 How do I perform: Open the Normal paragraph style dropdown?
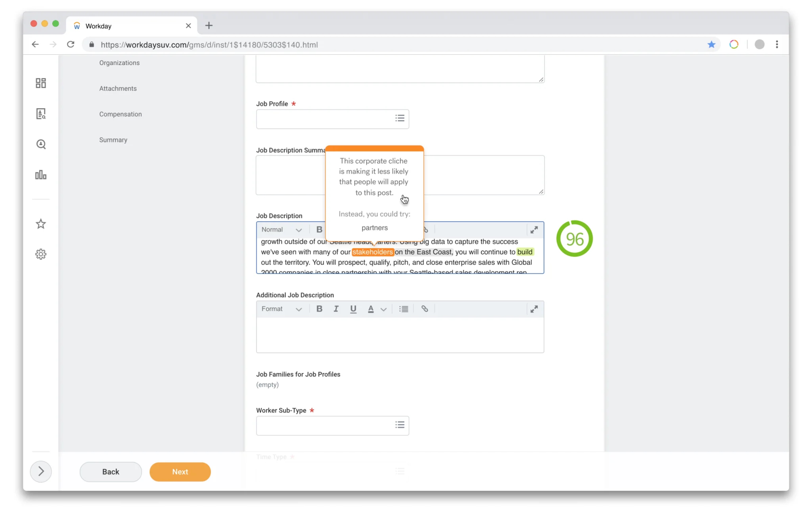point(281,230)
